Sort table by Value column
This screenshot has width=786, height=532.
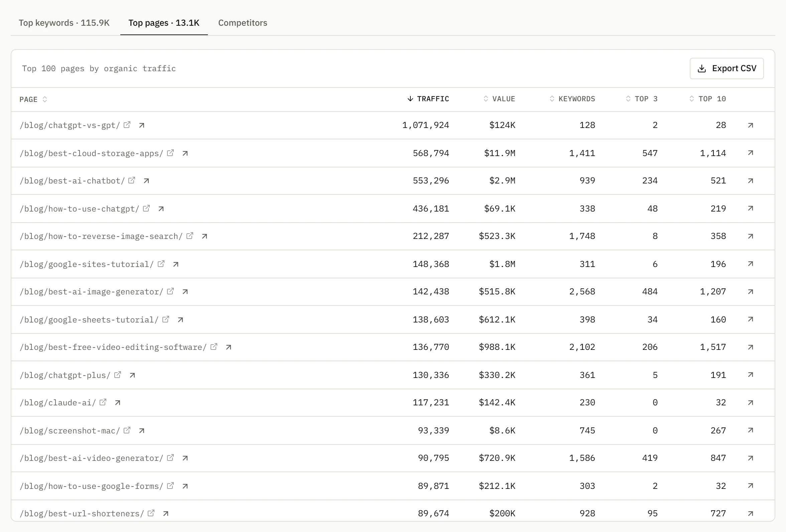tap(499, 99)
